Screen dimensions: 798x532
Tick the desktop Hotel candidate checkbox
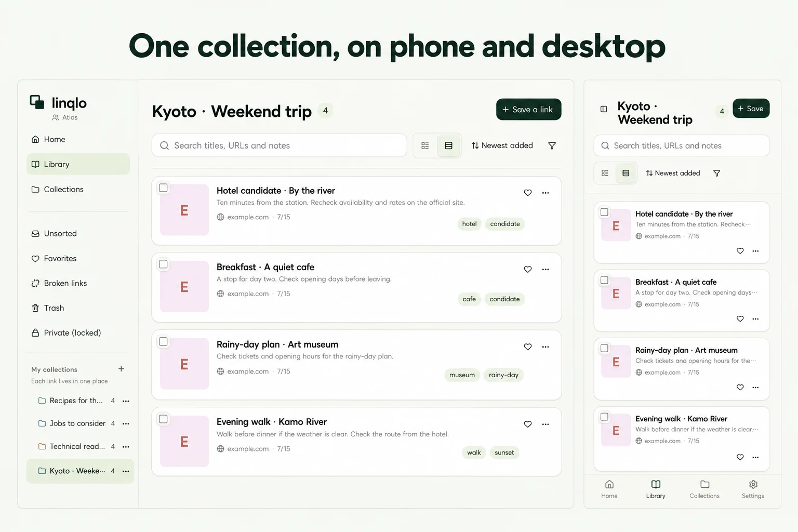coord(163,188)
